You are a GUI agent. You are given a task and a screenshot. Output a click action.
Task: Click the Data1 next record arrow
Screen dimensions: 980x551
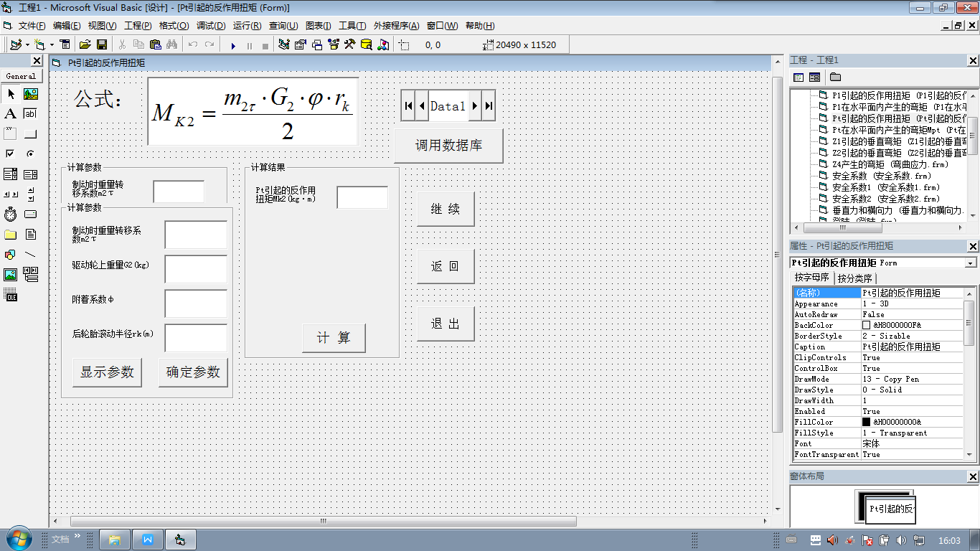click(475, 106)
